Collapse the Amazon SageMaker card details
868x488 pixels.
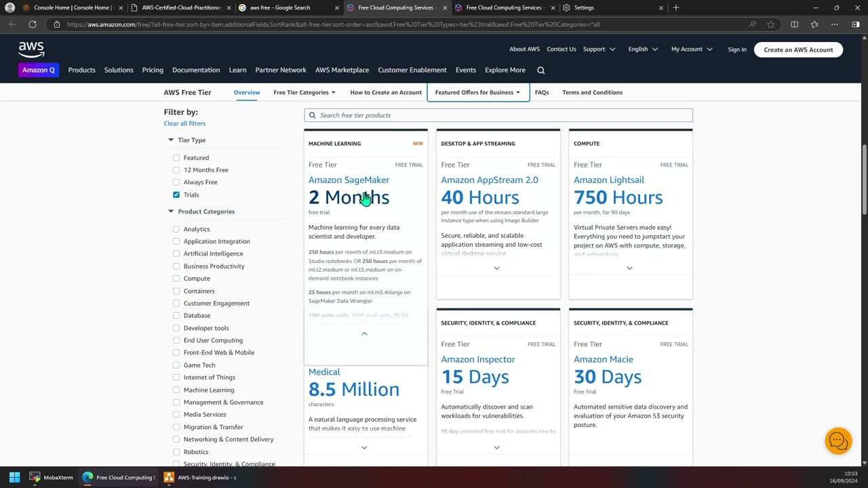364,333
